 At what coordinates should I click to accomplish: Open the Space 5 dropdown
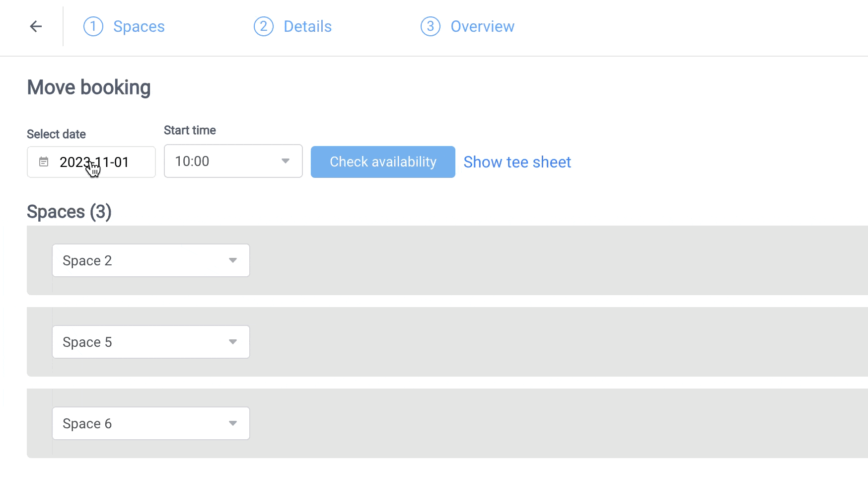click(151, 342)
